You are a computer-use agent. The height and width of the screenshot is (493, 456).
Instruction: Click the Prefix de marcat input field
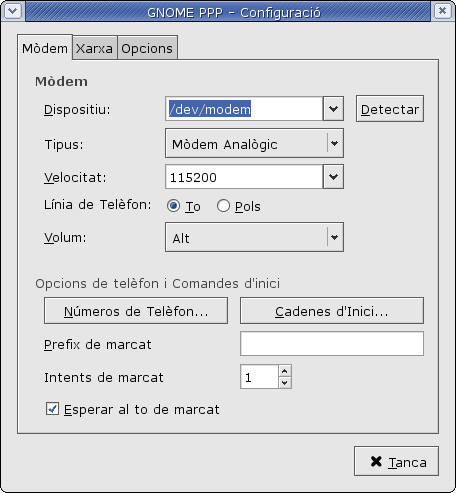point(332,343)
